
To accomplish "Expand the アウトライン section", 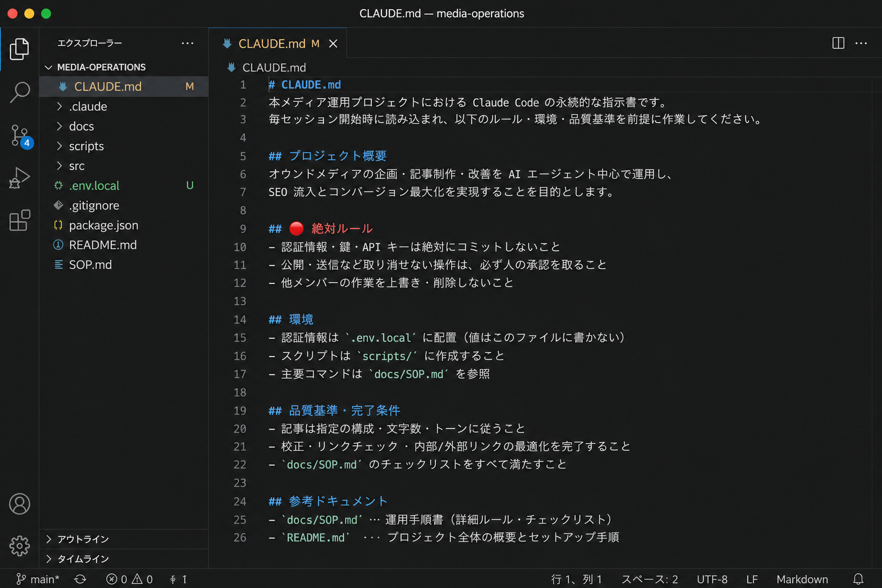I will click(x=123, y=539).
